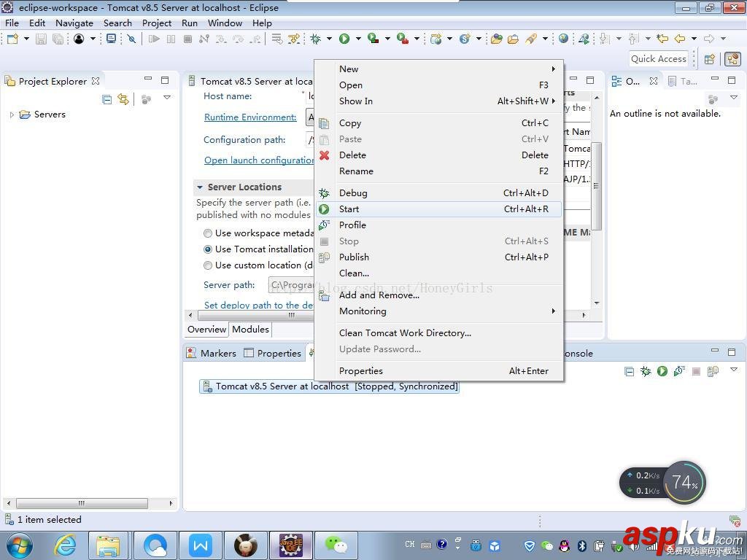This screenshot has width=747, height=560.
Task: Click the New file toolbar icon
Action: pos(13,39)
